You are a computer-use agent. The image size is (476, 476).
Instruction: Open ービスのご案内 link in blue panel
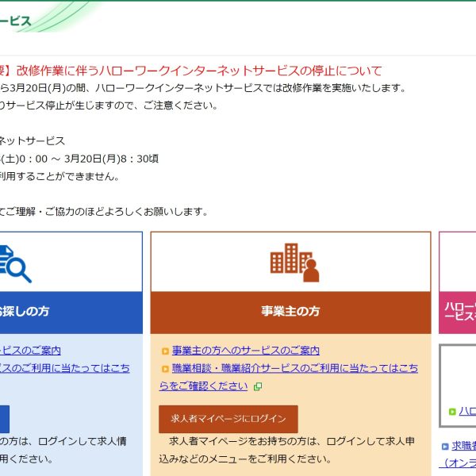pos(30,351)
